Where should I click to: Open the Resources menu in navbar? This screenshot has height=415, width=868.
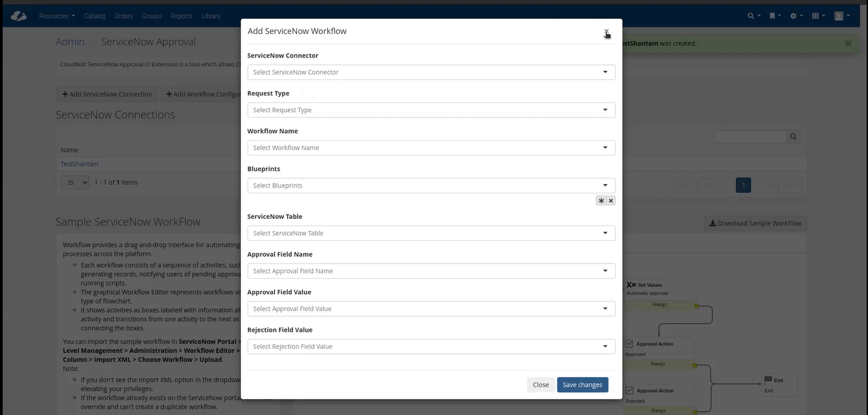point(57,16)
